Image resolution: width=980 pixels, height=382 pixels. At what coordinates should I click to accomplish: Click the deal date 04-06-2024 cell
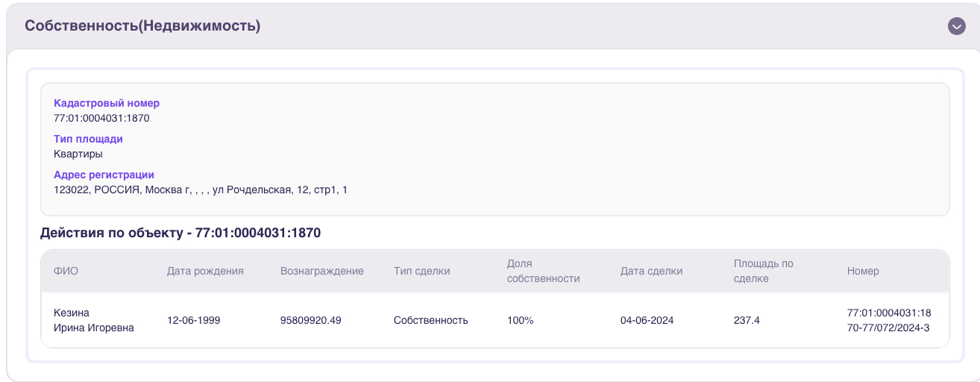[647, 320]
